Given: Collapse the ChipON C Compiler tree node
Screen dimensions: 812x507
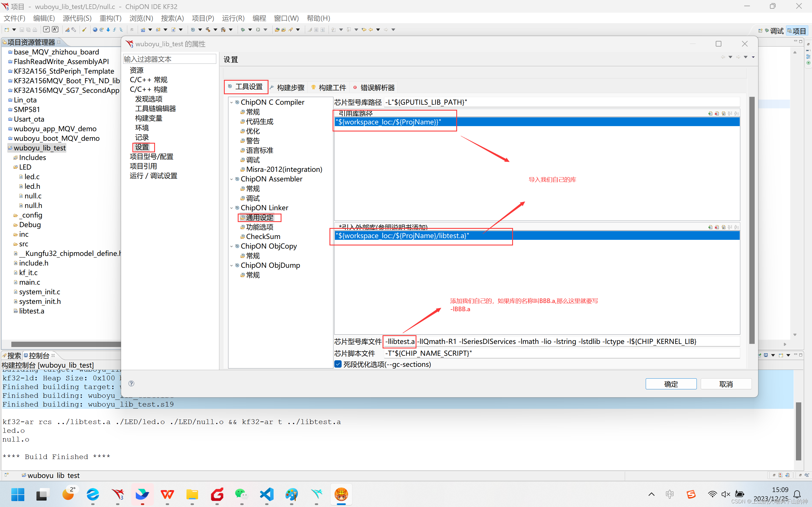Looking at the screenshot, I should click(232, 102).
